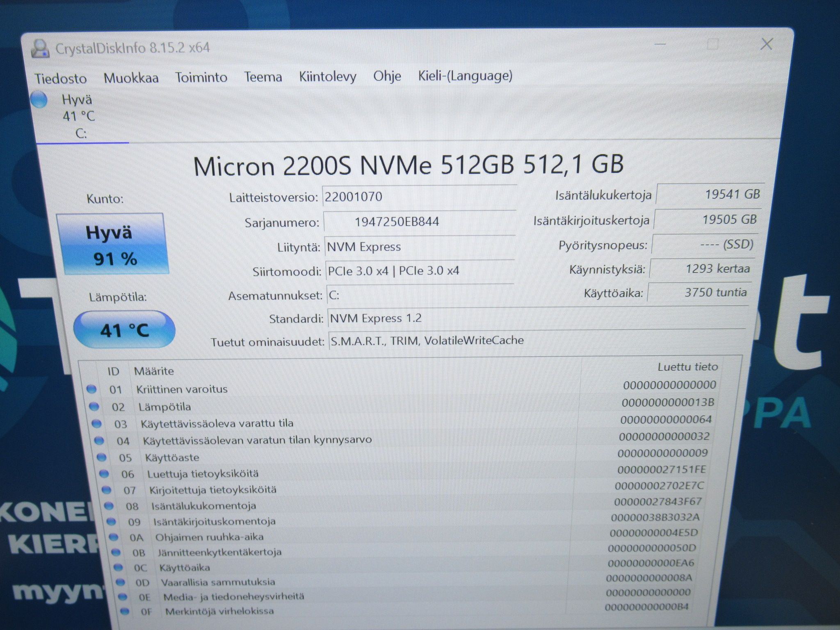Click status dot for Kriittinen varoitus row
840x630 pixels.
pyautogui.click(x=91, y=389)
